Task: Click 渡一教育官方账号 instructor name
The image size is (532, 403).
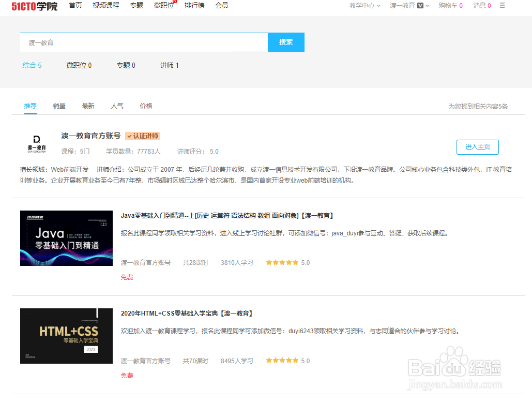Action: click(x=91, y=136)
